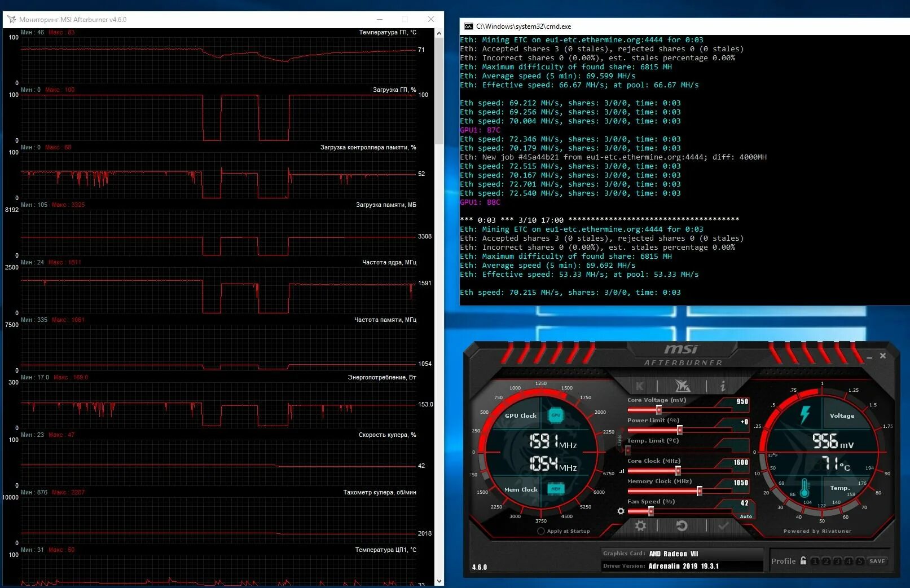Select profile slot 1
This screenshot has height=588, width=910.
click(815, 561)
